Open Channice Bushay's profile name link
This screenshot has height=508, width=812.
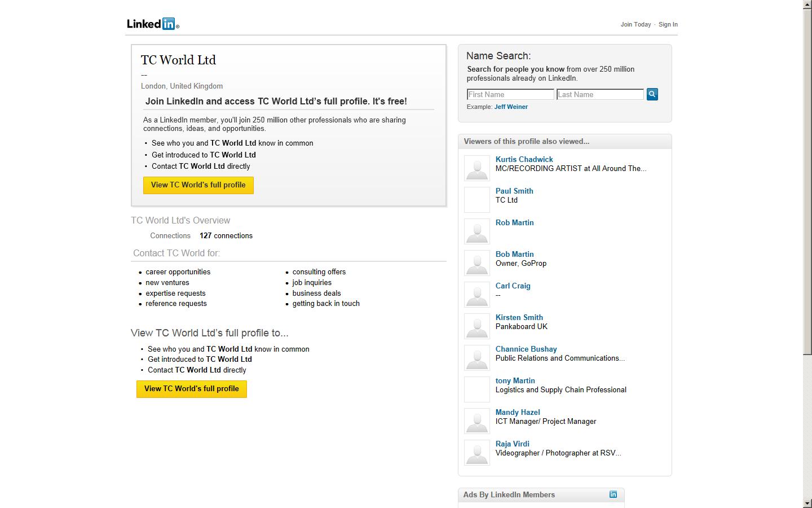point(526,349)
